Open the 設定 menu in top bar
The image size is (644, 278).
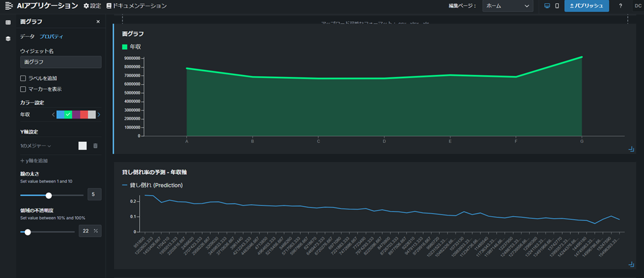tap(92, 6)
